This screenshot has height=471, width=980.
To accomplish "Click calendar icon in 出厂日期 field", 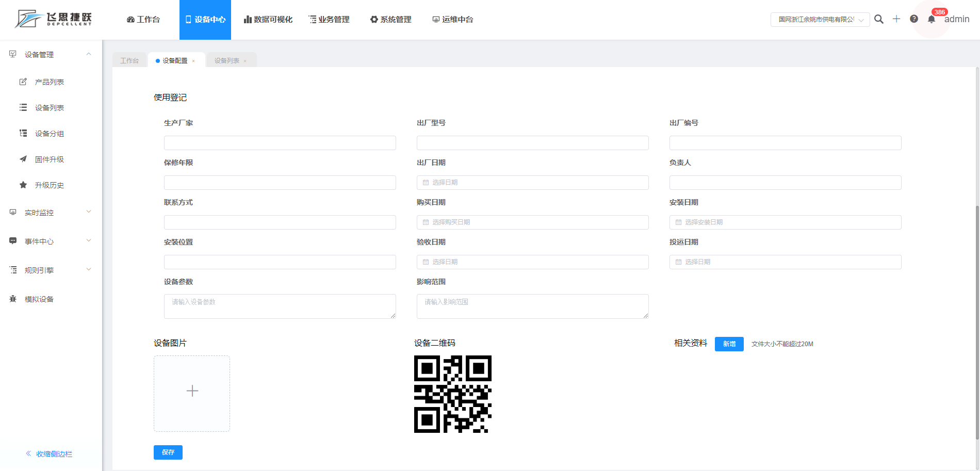I will 426,183.
